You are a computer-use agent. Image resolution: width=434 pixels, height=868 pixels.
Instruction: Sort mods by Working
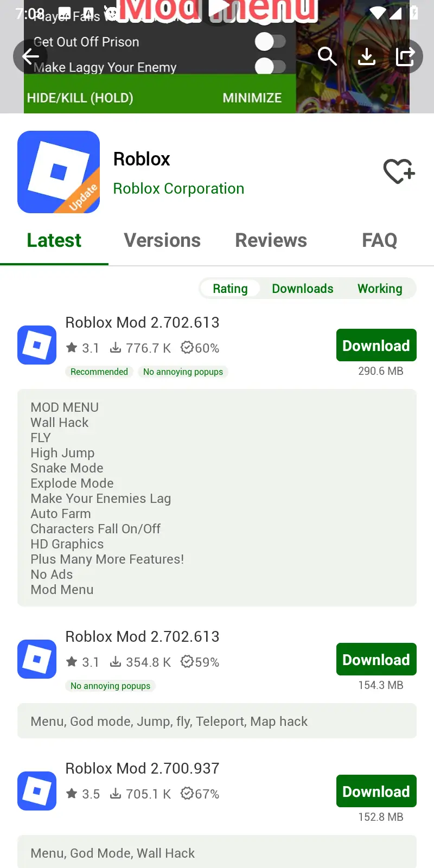coord(380,289)
